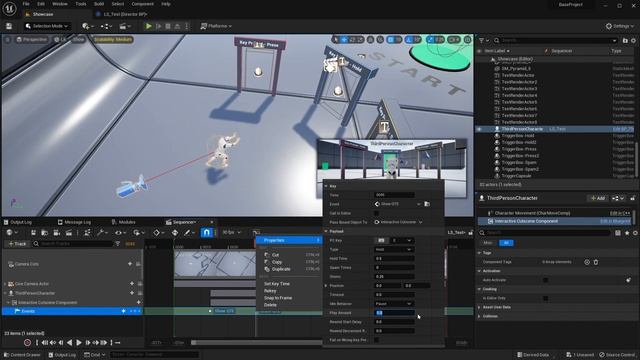Screen dimensions: 640x360
Task: Click the Add Track button in Sequencer
Action: point(17,244)
